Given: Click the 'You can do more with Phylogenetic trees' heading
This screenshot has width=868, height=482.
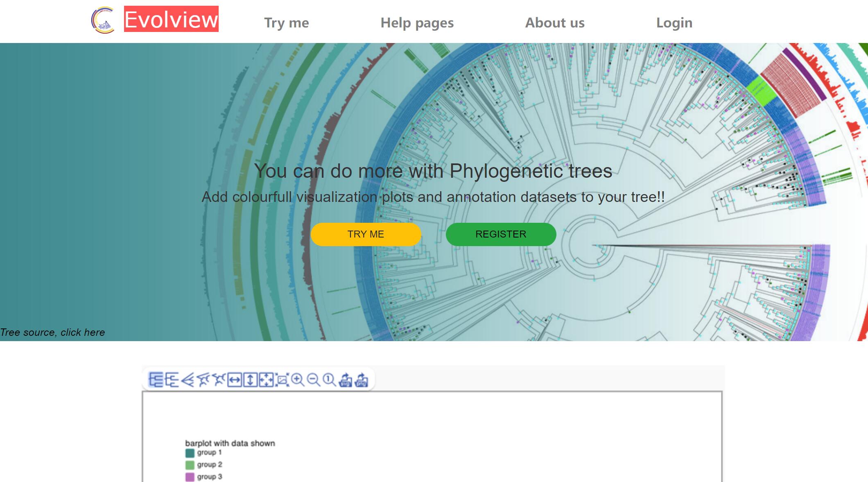Looking at the screenshot, I should pos(433,171).
